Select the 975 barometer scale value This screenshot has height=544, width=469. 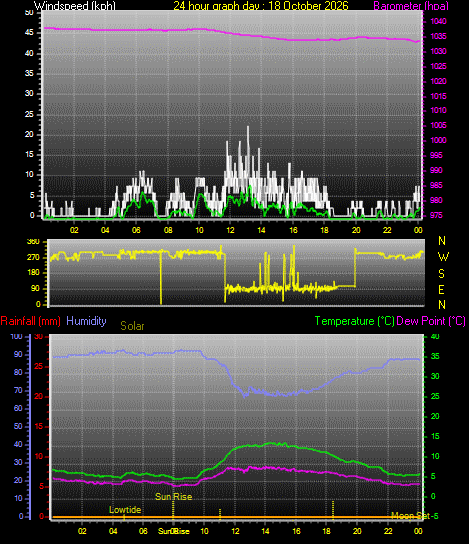tap(436, 215)
